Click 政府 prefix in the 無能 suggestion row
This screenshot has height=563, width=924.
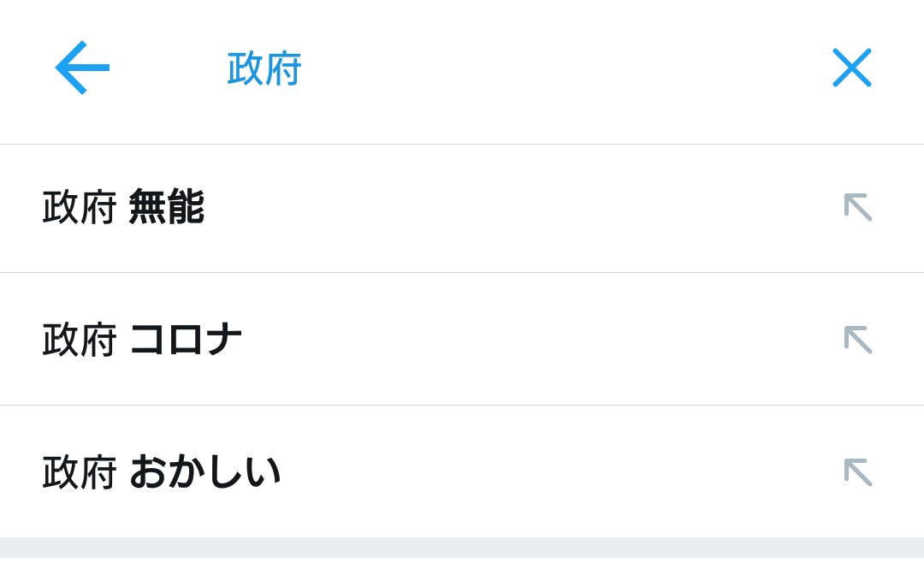[x=79, y=208]
